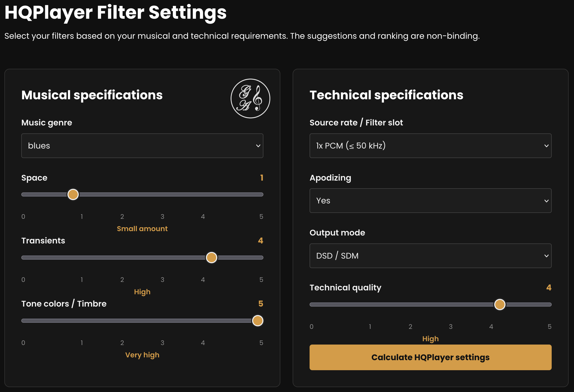Click the 'Technical quality' slider label
The image size is (574, 392).
345,288
